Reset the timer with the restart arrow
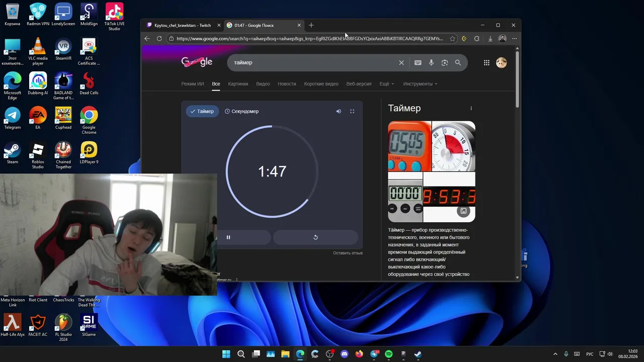644x362 pixels. [x=315, y=237]
